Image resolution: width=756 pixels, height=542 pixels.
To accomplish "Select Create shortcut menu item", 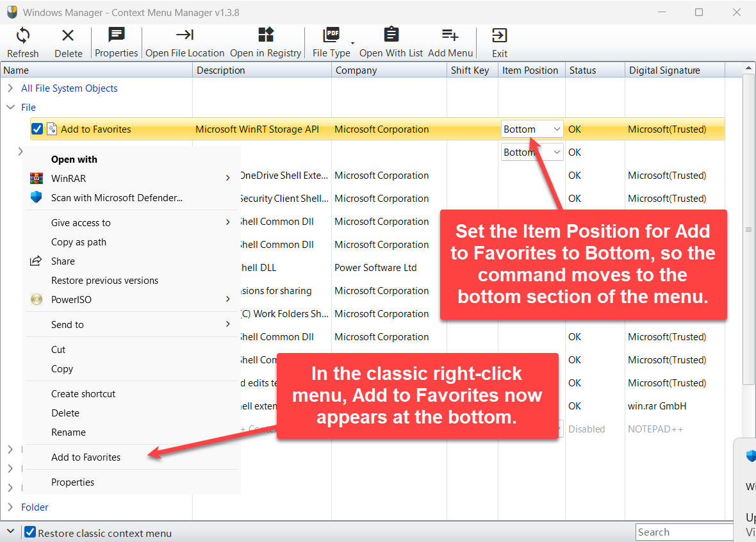I will tap(131, 394).
